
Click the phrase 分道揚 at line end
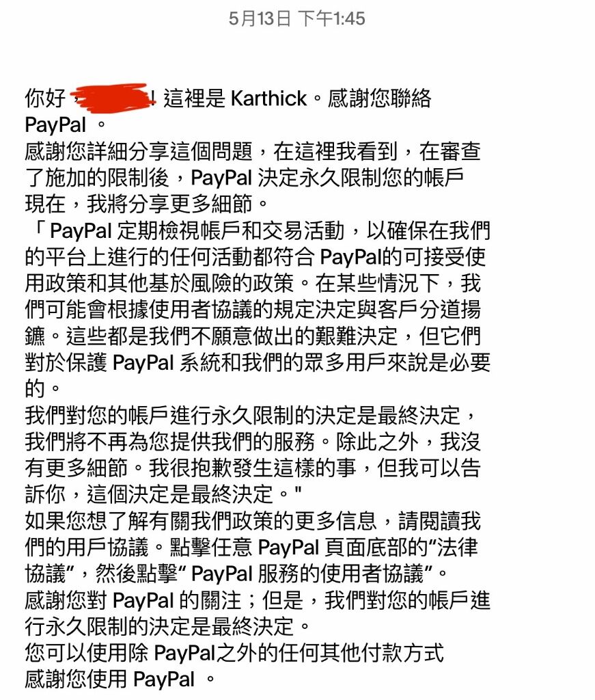tap(450, 310)
